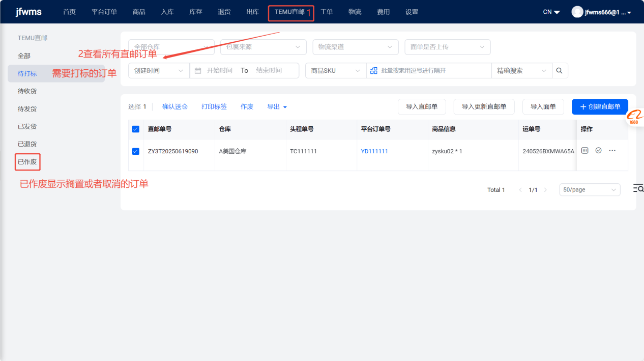Screen dimensions: 644x361
Task: Open the 费用 top menu
Action: click(x=384, y=12)
